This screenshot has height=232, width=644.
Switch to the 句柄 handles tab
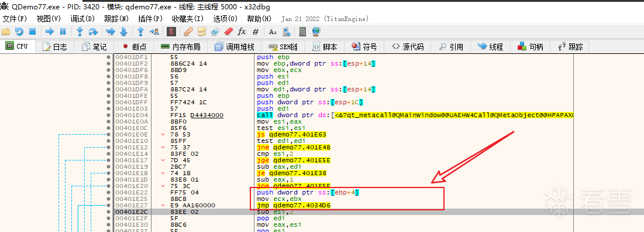[x=531, y=47]
